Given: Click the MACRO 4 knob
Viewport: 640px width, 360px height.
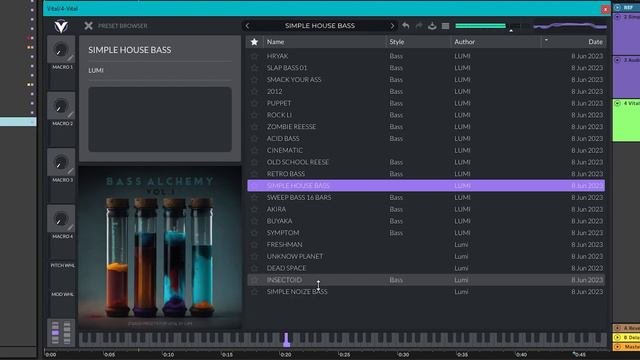Looking at the screenshot, I should [61, 220].
